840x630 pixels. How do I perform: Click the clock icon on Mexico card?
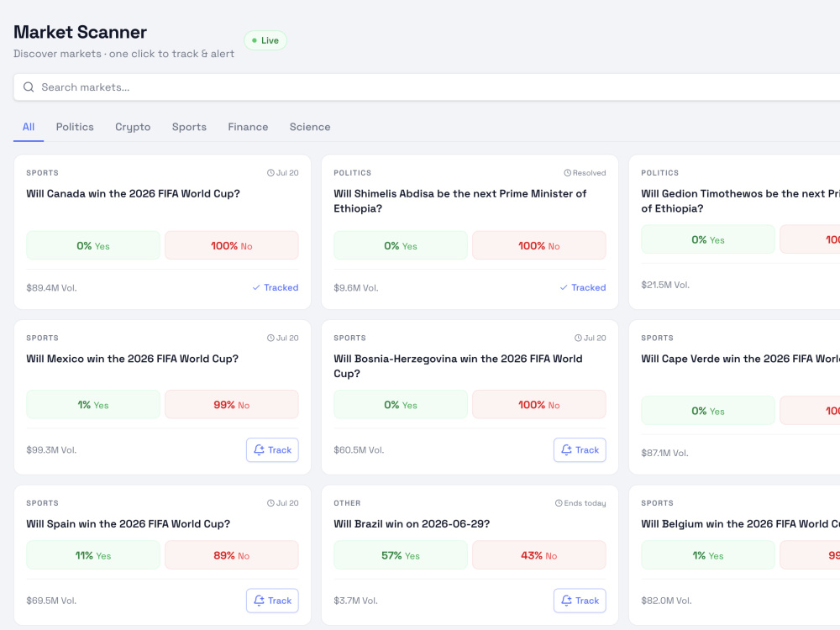point(270,338)
